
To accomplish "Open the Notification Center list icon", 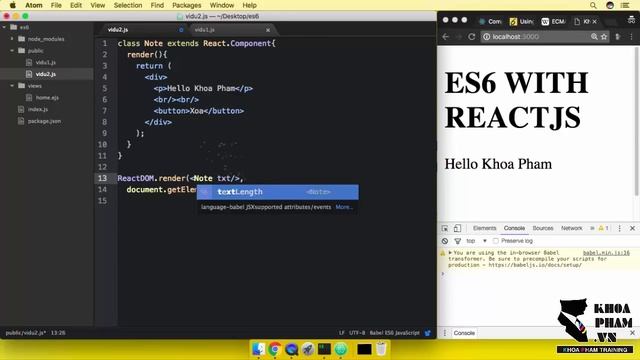I will tap(625, 5).
